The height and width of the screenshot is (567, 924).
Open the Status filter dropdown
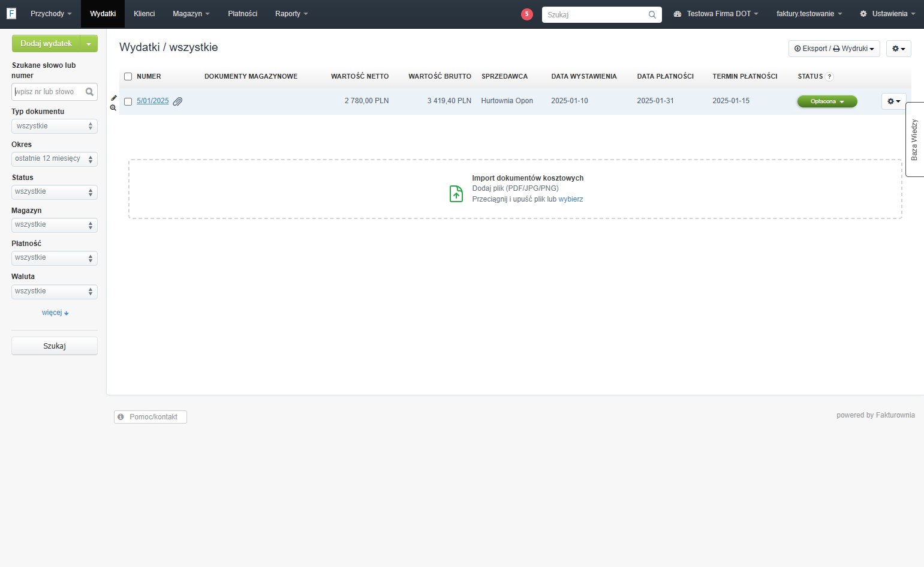[55, 192]
